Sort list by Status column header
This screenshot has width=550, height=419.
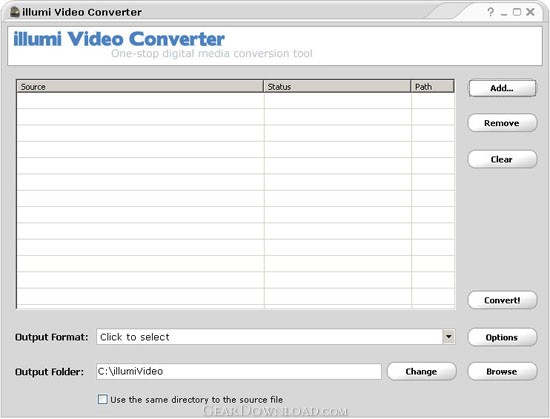(x=337, y=87)
